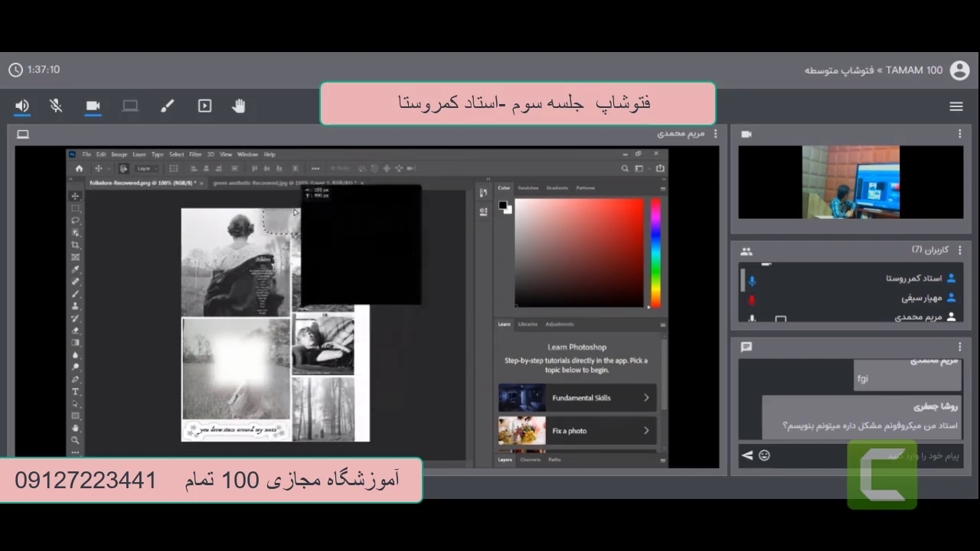Raise hand using the hand icon

[239, 106]
